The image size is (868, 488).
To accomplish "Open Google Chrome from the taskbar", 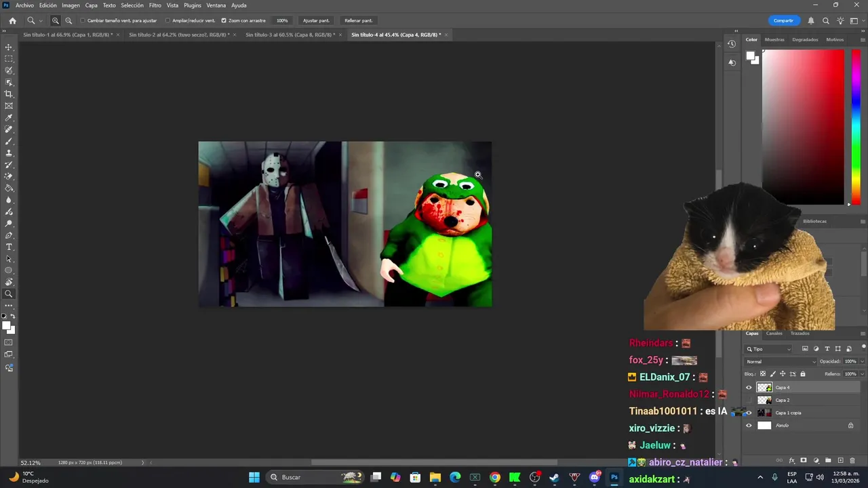I will [495, 477].
